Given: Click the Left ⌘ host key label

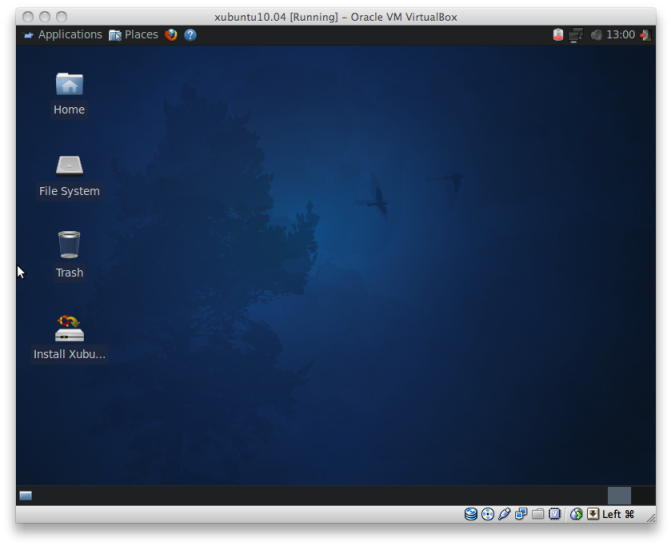Looking at the screenshot, I should coord(618,514).
